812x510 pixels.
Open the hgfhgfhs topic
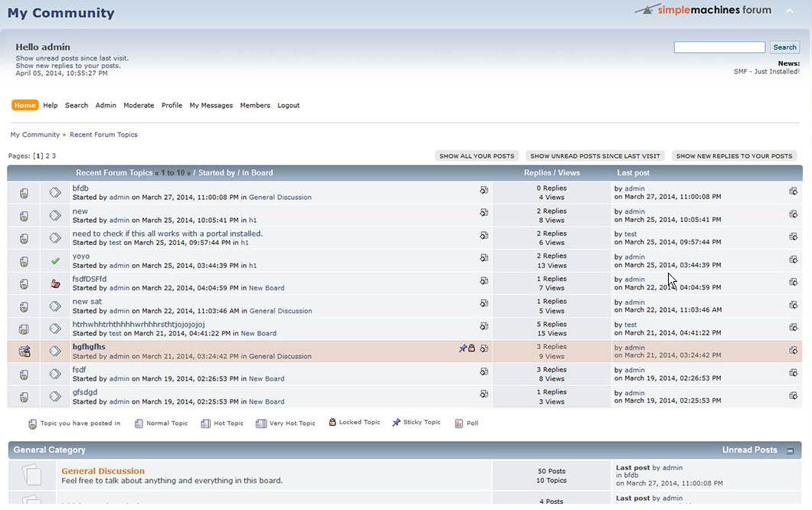[x=89, y=346]
